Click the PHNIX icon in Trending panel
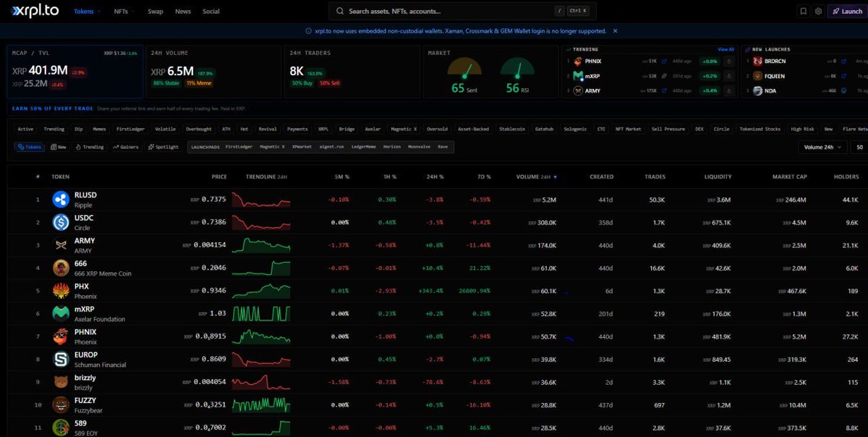The height and width of the screenshot is (437, 868). pos(577,61)
